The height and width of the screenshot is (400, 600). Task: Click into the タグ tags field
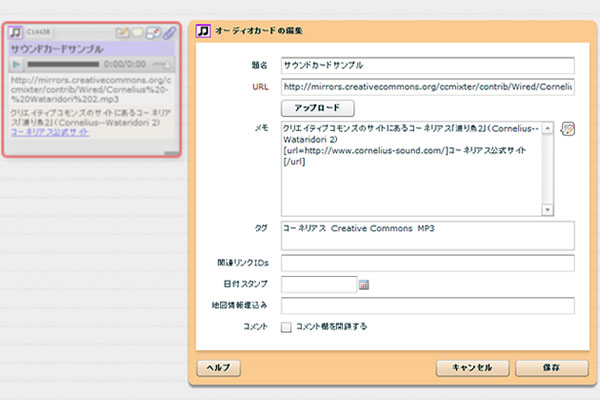click(x=427, y=235)
